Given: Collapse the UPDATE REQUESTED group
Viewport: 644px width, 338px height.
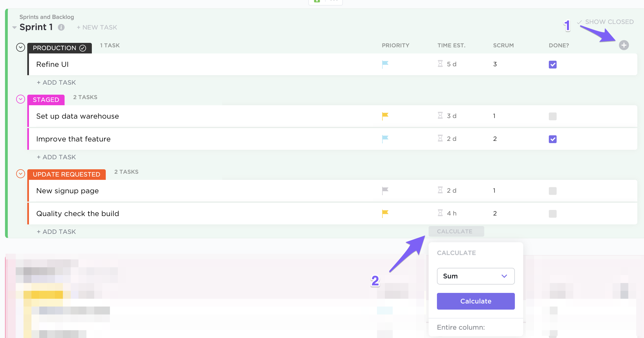Looking at the screenshot, I should pos(20,174).
